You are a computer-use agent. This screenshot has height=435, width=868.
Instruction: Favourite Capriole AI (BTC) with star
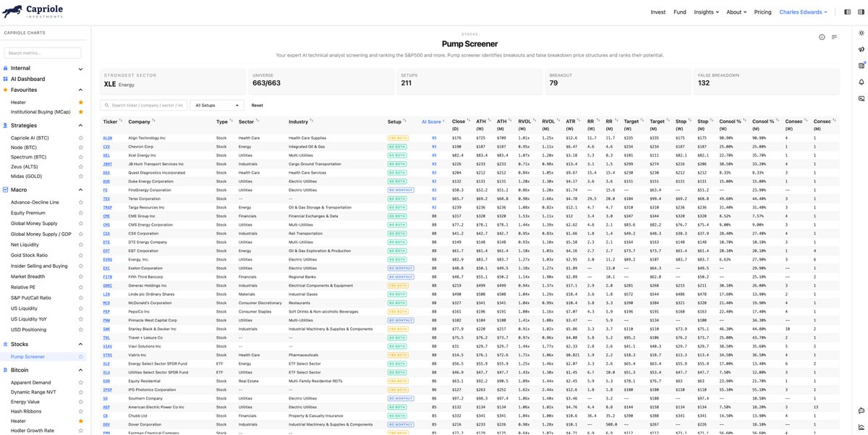tap(81, 138)
